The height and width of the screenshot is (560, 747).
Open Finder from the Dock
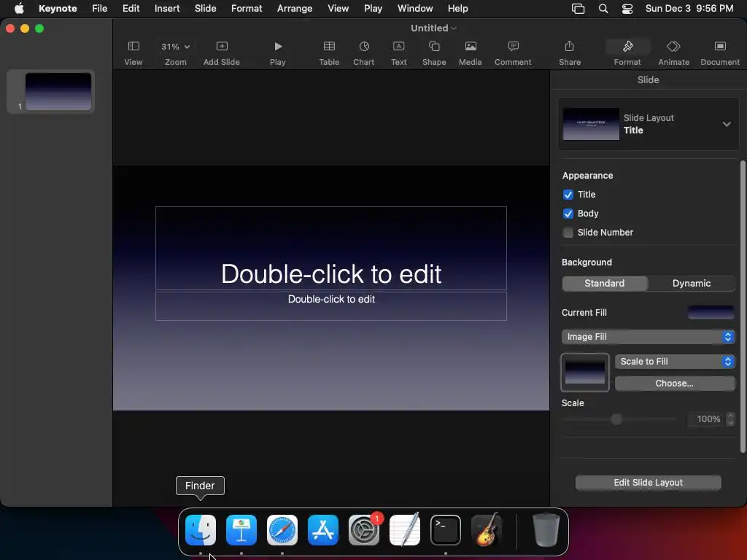(201, 530)
